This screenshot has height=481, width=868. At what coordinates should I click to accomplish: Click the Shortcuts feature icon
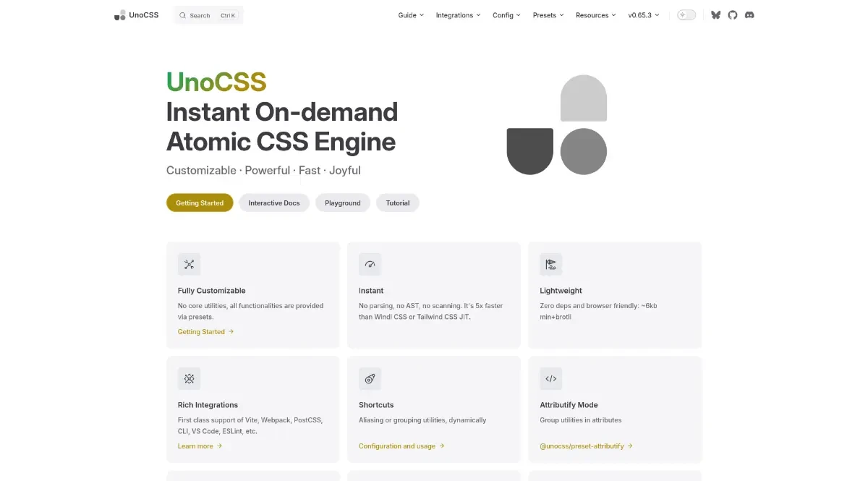coord(370,378)
